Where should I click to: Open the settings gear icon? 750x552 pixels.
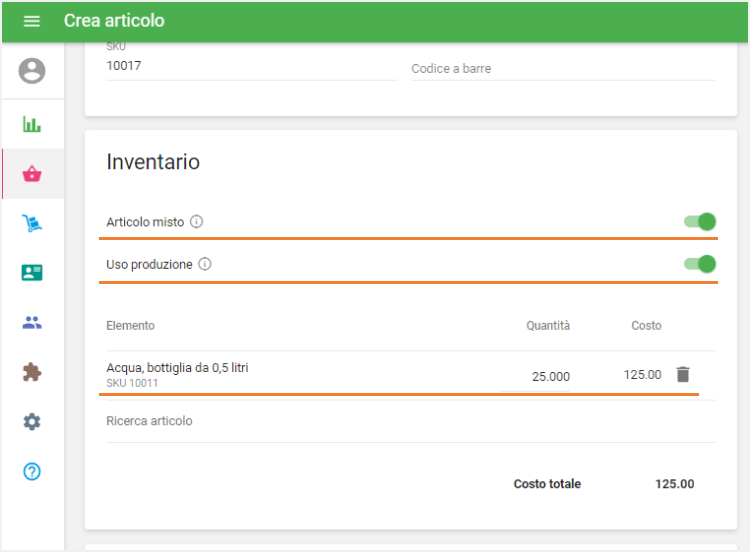tap(32, 422)
